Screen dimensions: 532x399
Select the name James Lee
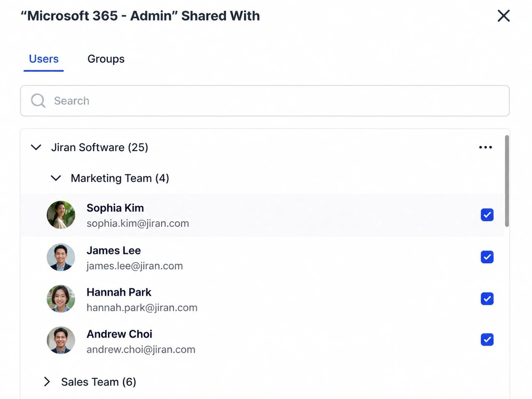click(x=113, y=250)
